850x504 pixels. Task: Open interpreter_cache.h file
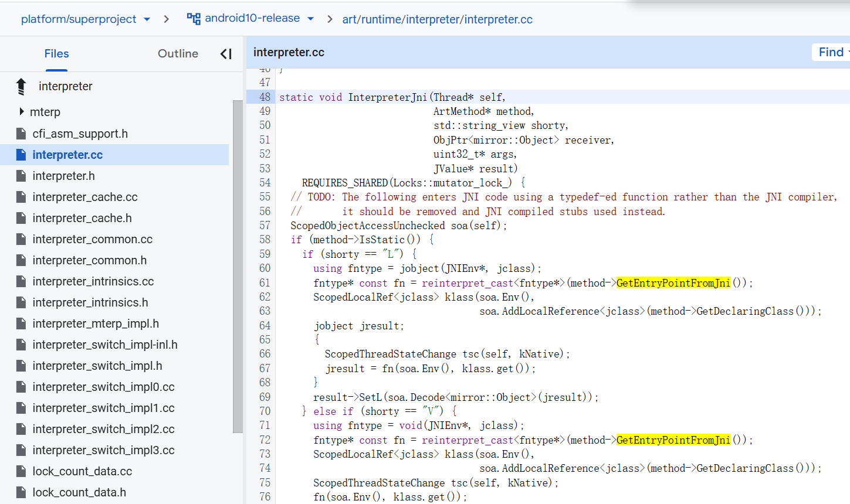pyautogui.click(x=82, y=218)
